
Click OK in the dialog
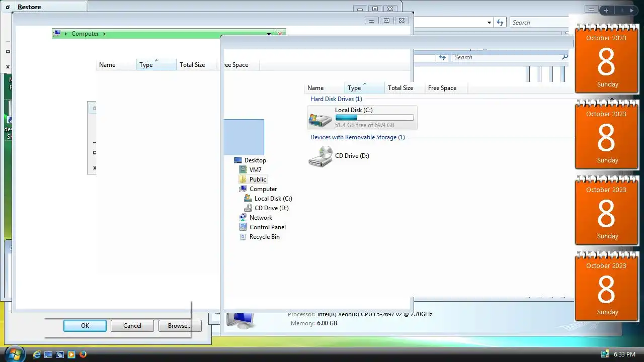(85, 326)
